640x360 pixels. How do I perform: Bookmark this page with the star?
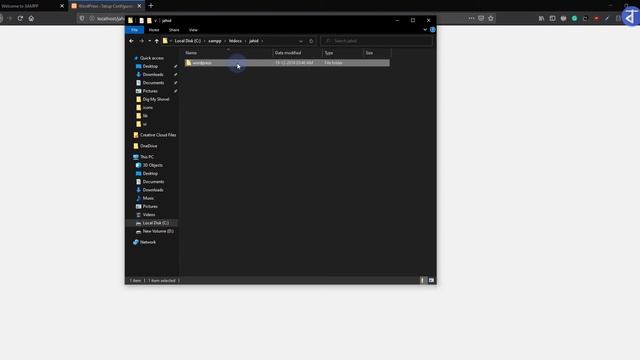(491, 18)
